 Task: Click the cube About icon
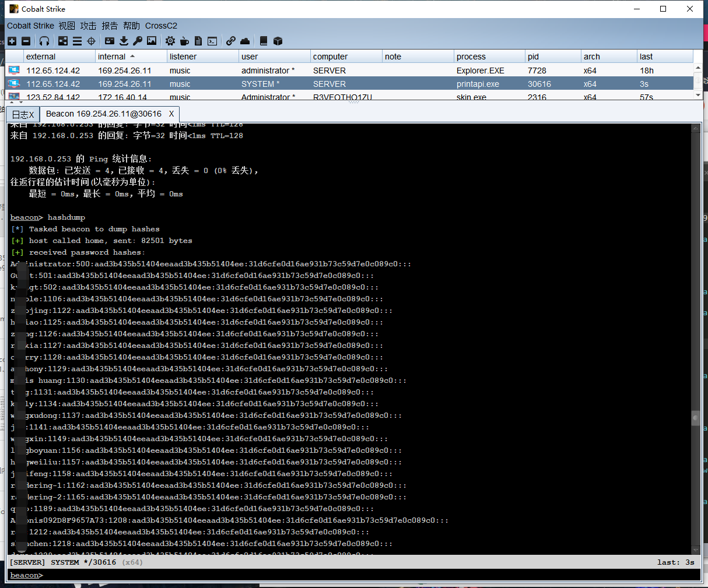tap(278, 41)
